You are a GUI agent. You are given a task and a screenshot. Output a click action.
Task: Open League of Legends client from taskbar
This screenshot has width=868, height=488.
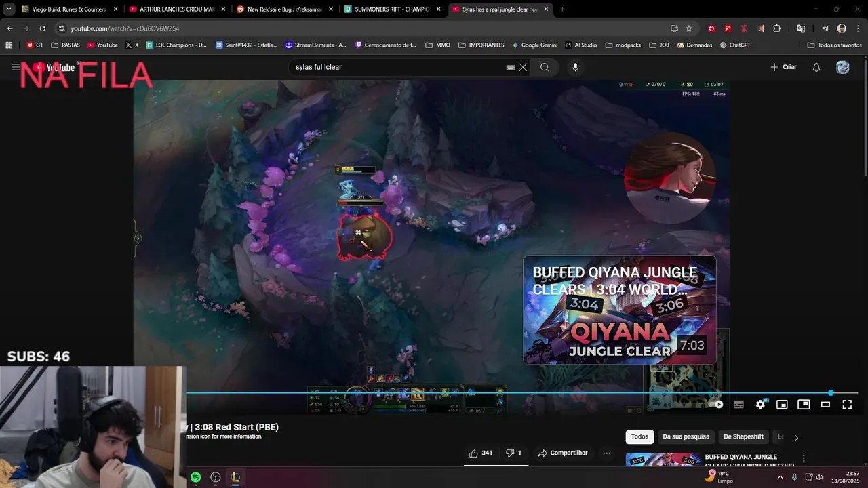(235, 477)
